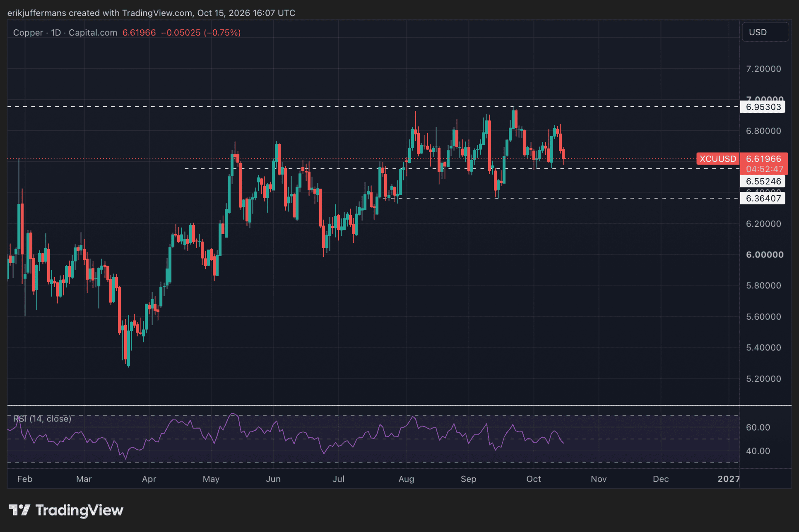Screen dimensions: 799x532
Task: Click the 6.00000 price scale label
Action: pos(765,255)
